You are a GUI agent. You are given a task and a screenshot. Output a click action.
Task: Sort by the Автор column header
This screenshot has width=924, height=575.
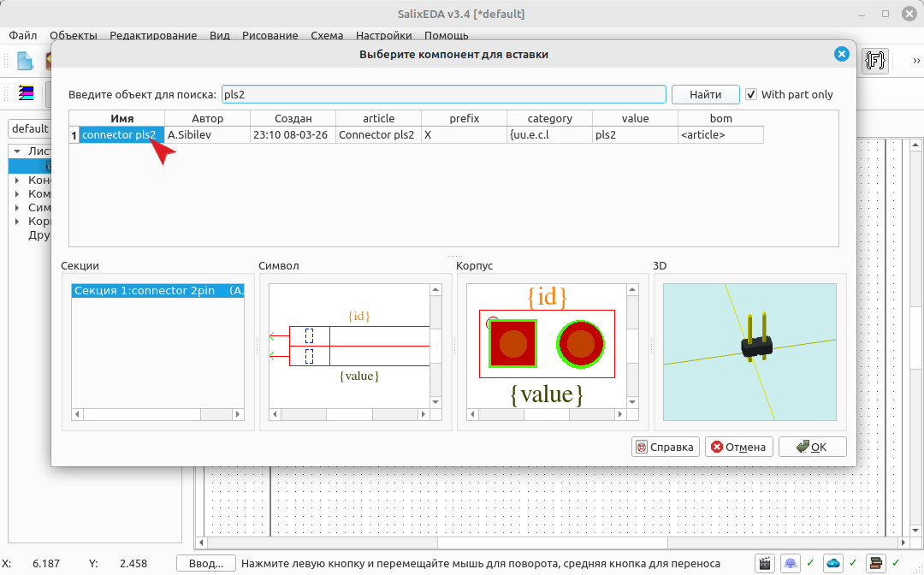coord(207,118)
